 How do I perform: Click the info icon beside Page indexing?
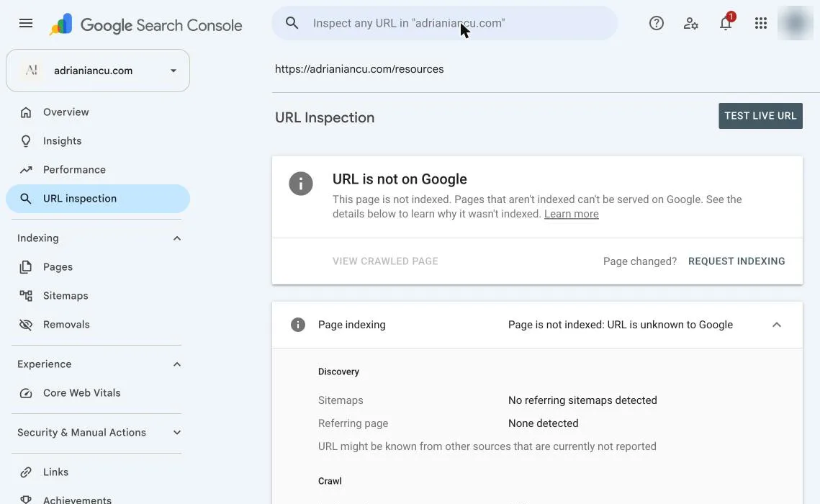coord(298,325)
